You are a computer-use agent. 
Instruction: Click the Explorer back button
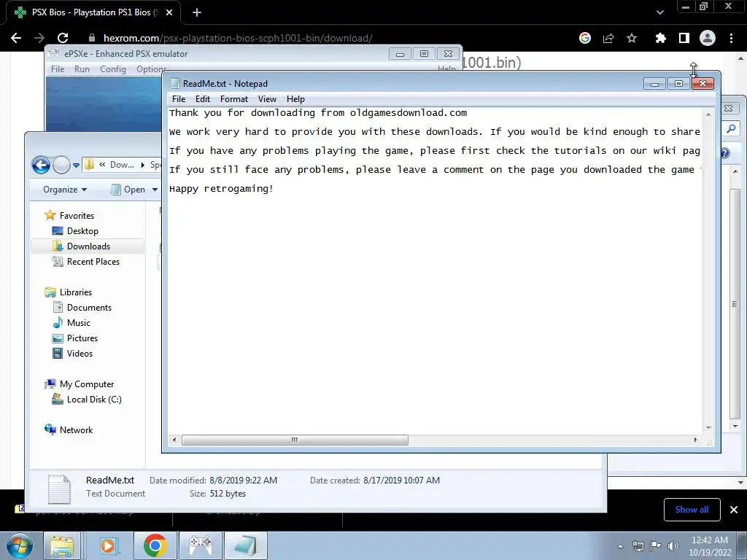(41, 166)
